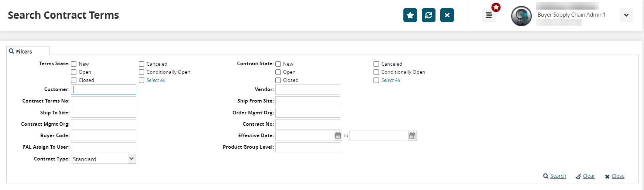The image size is (644, 190).
Task: Tick Terms State Conditionally Open checkbox
Action: (x=141, y=72)
